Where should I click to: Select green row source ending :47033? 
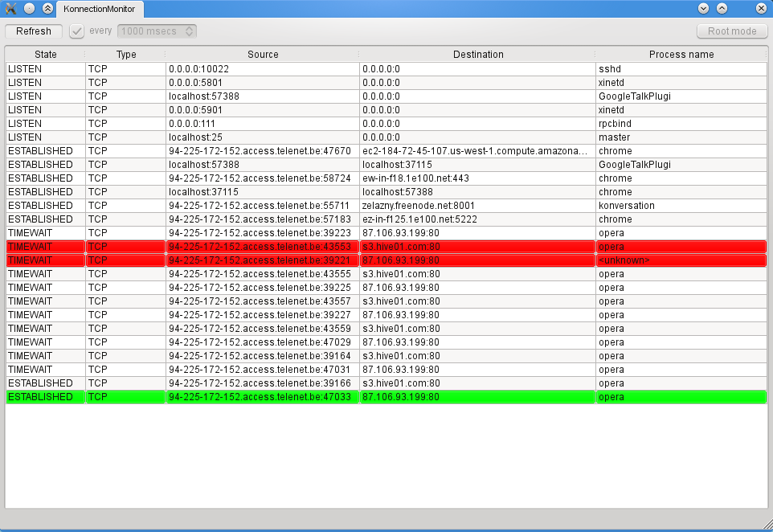(263, 397)
